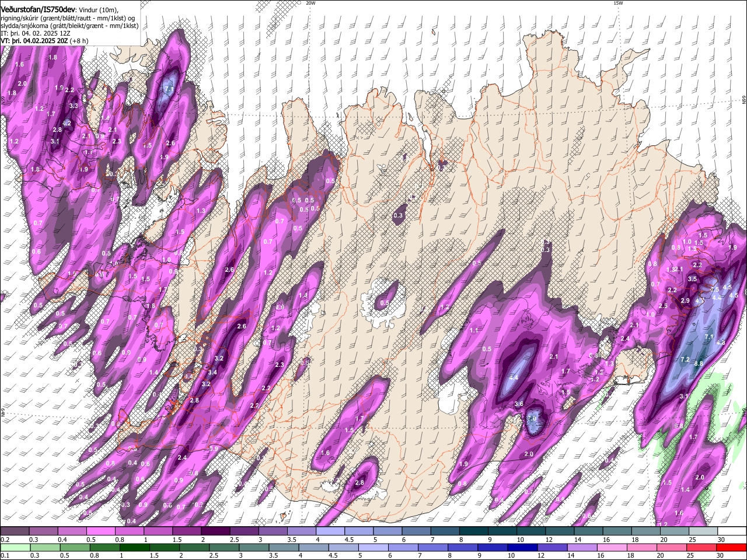Screen dimensions: 747x560
Task: Click the 0.2 label under the snow scale
Action: click(5, 540)
